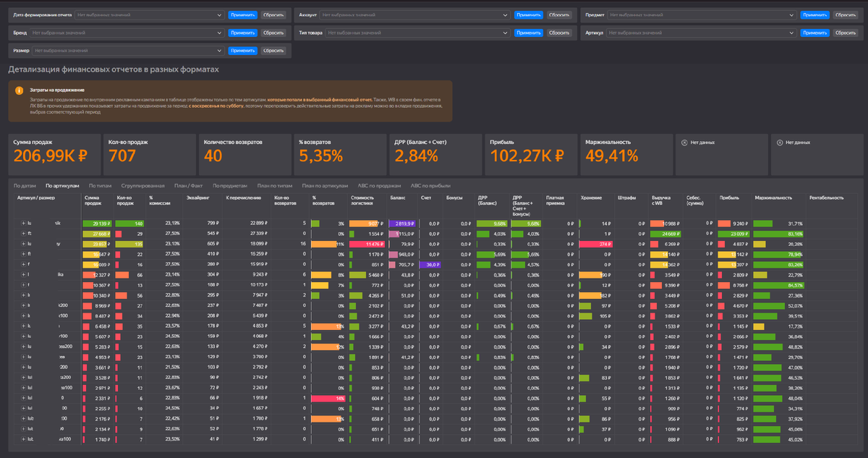Viewport: 868px width, 458px height.
Task: Click Применить next to the Аккаунт filter
Action: click(x=529, y=14)
